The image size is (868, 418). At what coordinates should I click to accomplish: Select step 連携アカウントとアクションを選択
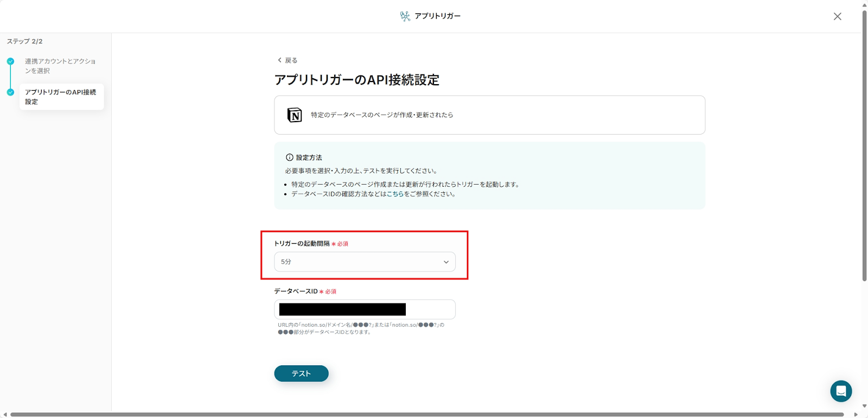coord(60,66)
